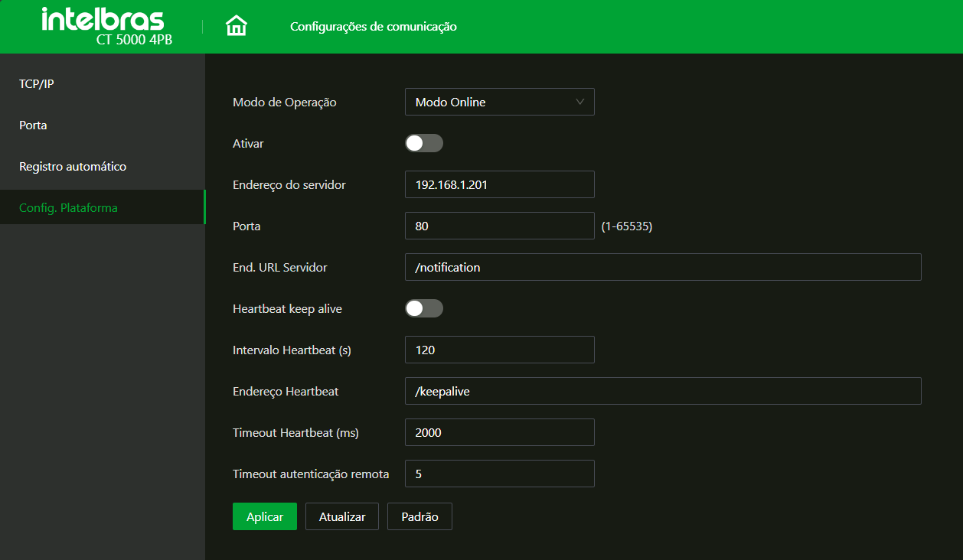The width and height of the screenshot is (963, 560).
Task: Click the Endereço Heartbeat input
Action: pyautogui.click(x=662, y=391)
